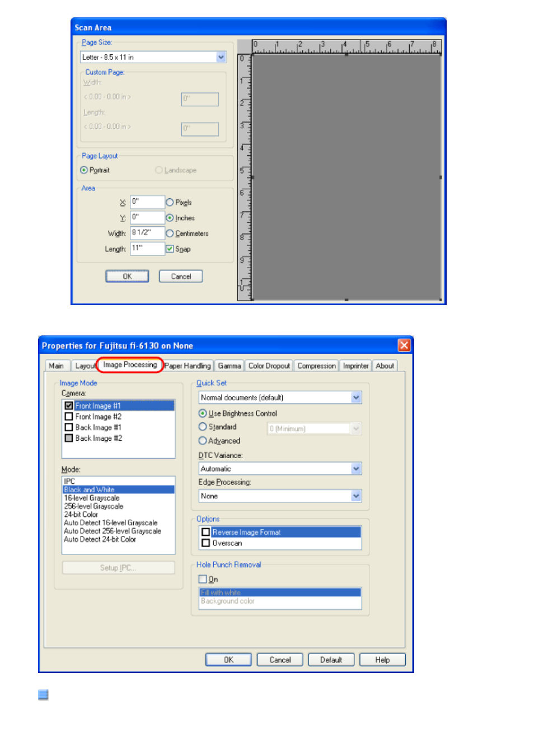Image resolution: width=534 pixels, height=756 pixels.
Task: Open the Color Dropout tab
Action: 269,366
